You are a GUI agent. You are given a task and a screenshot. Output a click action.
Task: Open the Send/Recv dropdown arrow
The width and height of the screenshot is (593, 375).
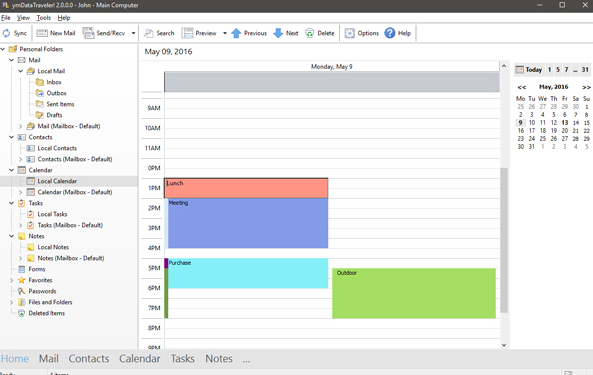click(133, 33)
